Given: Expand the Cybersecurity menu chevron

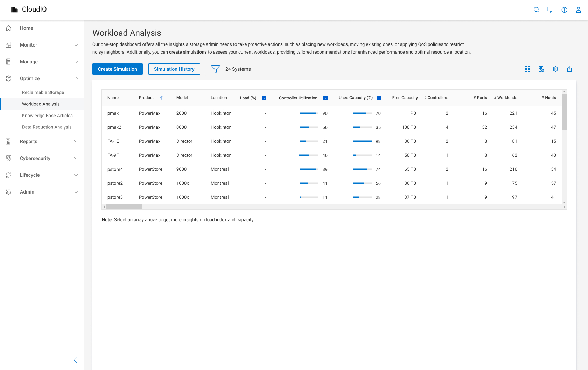Looking at the screenshot, I should [76, 158].
